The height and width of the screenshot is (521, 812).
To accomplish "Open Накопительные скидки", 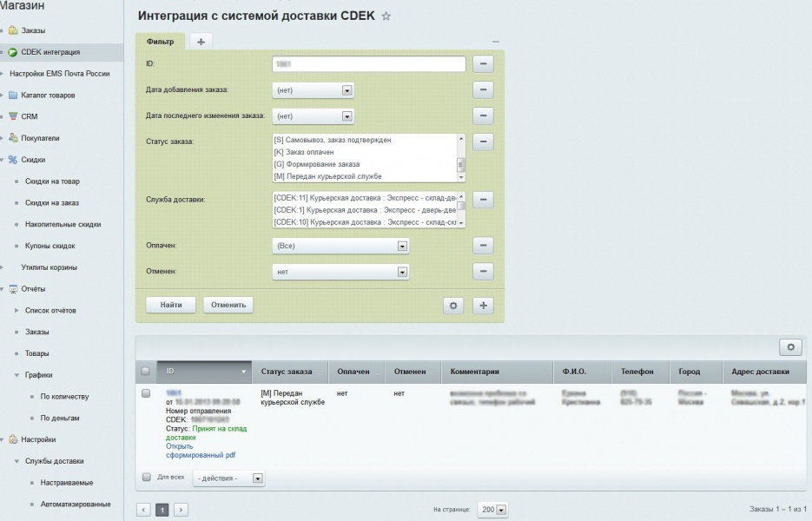I will pyautogui.click(x=63, y=224).
